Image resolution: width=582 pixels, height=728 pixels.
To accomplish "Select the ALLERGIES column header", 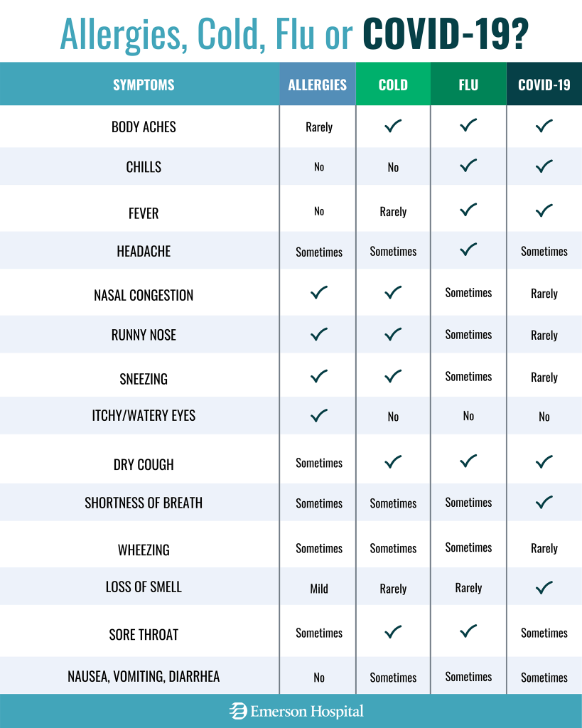I will point(318,85).
